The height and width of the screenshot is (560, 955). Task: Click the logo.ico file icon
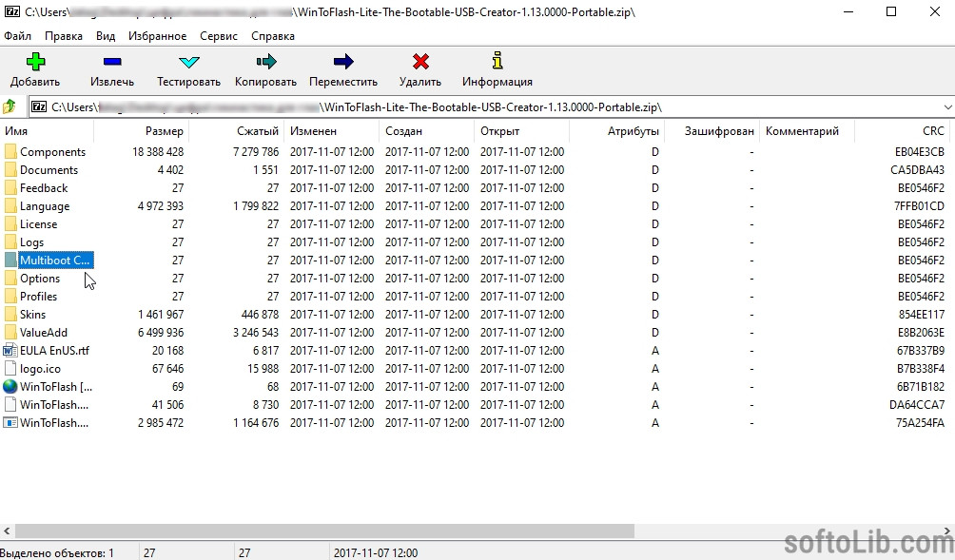point(10,368)
